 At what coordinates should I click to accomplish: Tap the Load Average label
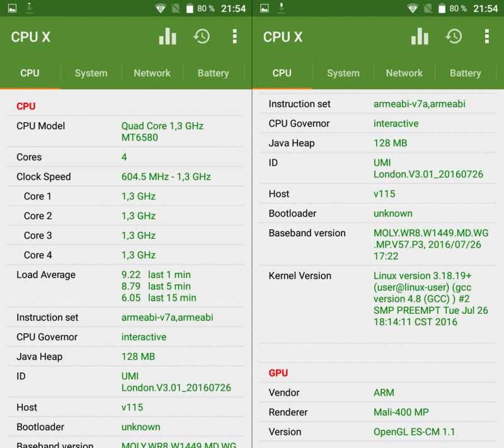point(46,275)
